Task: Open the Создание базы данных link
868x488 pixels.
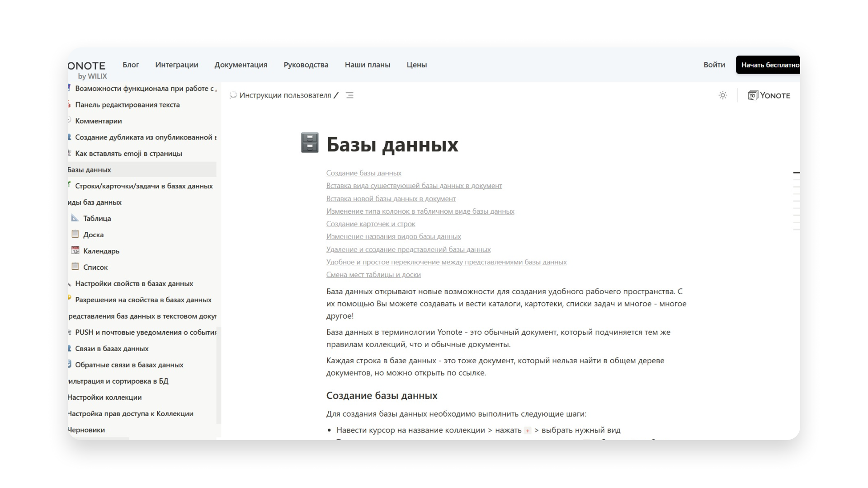Action: coord(363,173)
